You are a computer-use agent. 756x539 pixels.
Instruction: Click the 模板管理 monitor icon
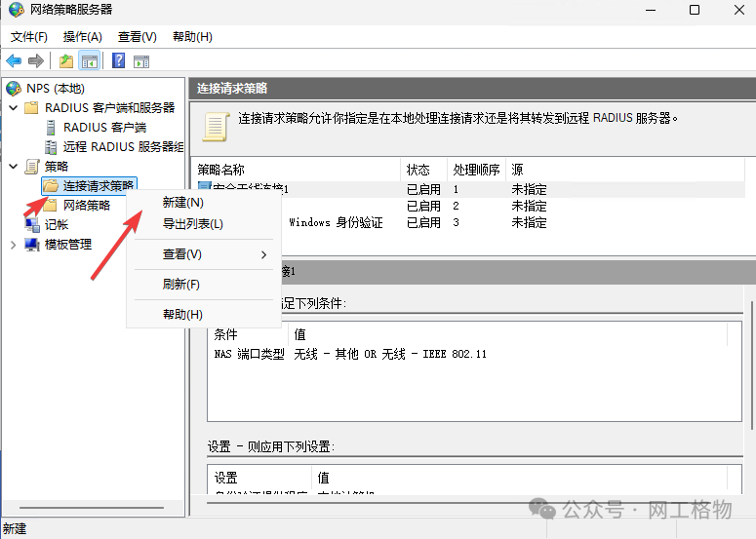[x=32, y=245]
